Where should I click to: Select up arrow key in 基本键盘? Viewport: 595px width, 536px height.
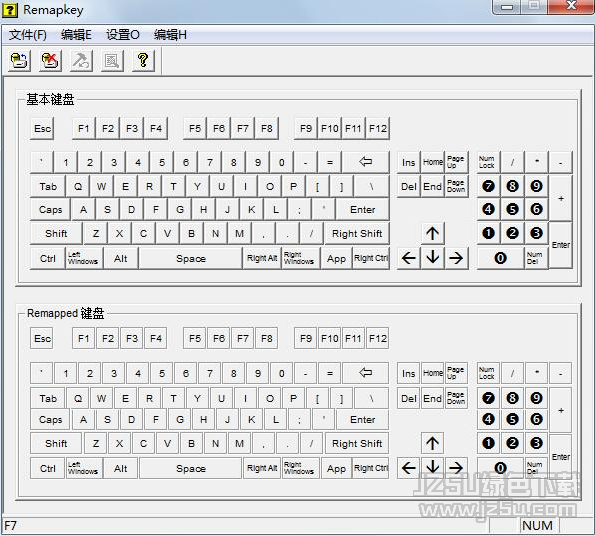433,233
